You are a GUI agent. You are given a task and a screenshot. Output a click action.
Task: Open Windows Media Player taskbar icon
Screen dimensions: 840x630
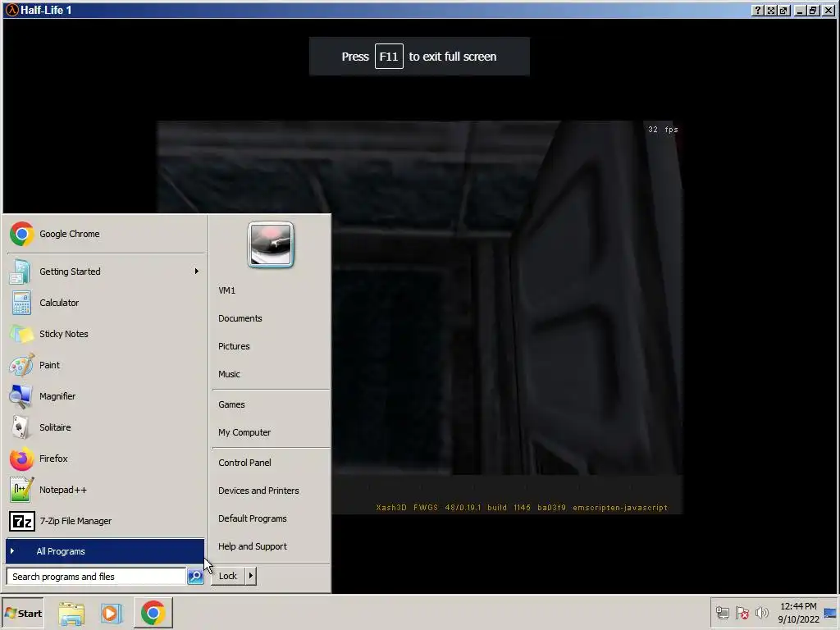(x=112, y=614)
